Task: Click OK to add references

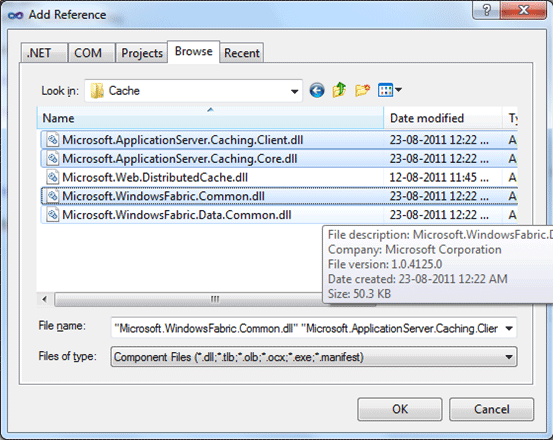Action: click(400, 409)
